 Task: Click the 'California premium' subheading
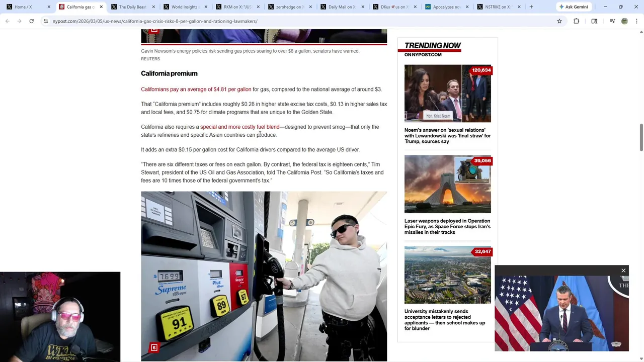click(169, 73)
